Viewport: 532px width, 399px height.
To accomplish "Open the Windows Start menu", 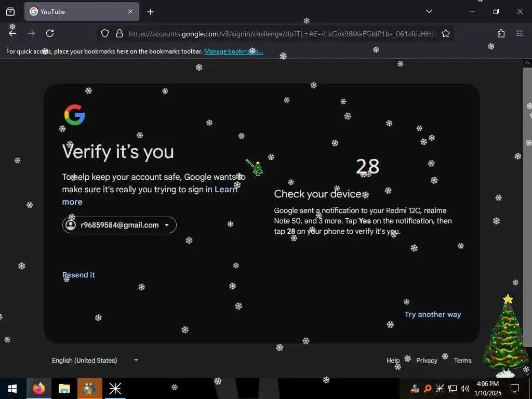I will point(12,389).
